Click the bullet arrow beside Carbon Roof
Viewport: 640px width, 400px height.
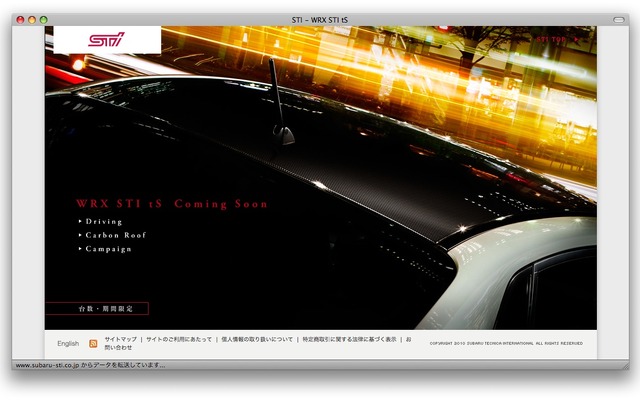80,235
